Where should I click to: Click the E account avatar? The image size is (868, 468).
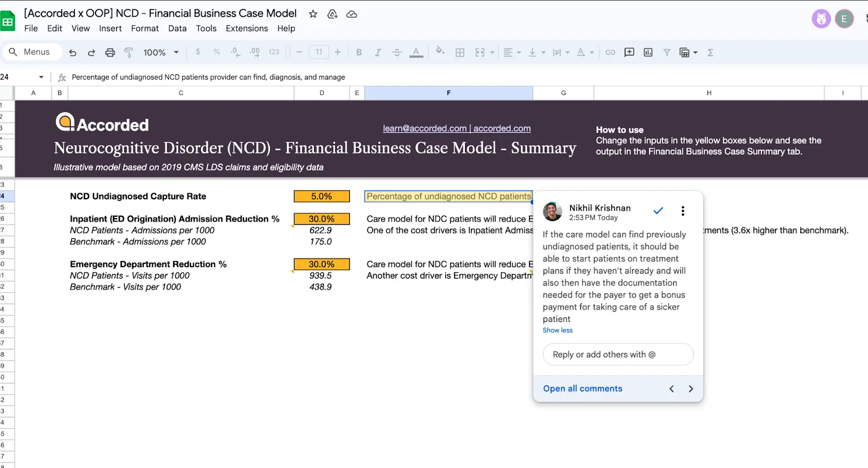point(844,19)
